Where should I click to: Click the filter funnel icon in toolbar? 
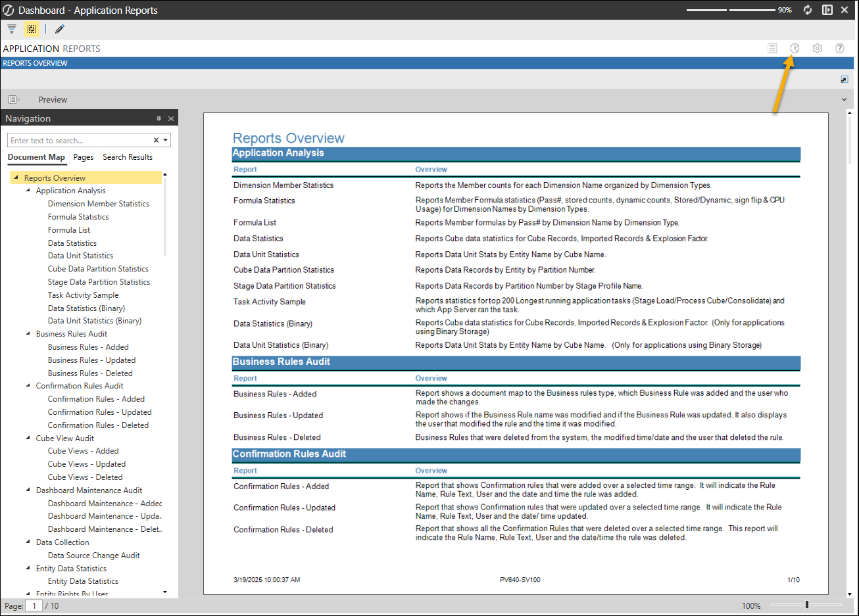coord(12,29)
